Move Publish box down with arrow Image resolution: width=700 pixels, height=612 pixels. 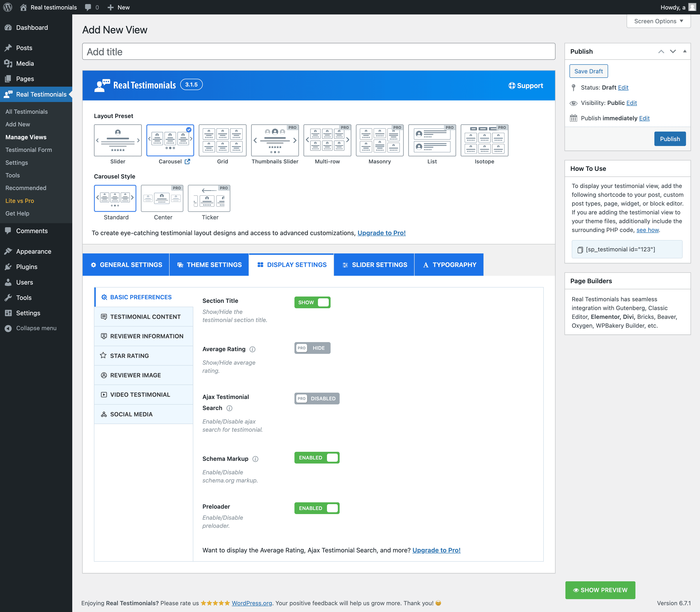[x=673, y=51]
